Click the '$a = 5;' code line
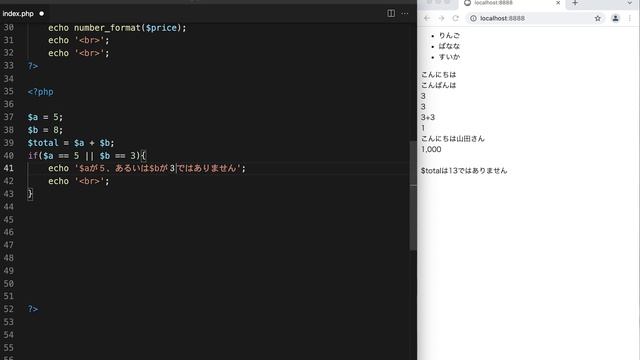This screenshot has height=360, width=640. (x=45, y=117)
